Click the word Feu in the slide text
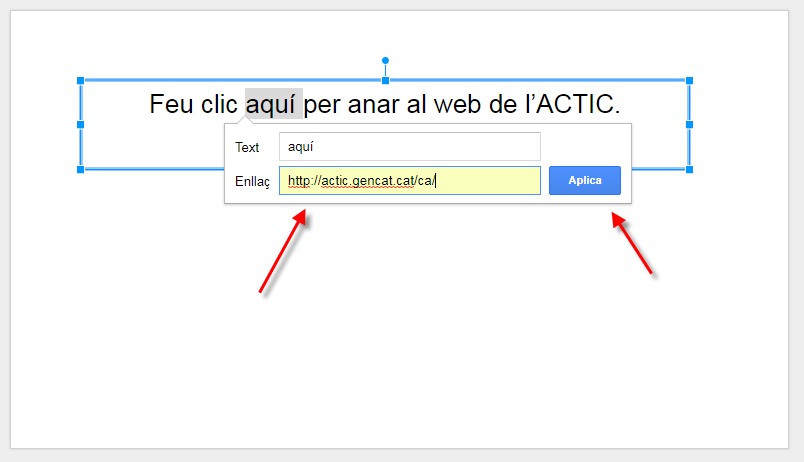 (172, 104)
